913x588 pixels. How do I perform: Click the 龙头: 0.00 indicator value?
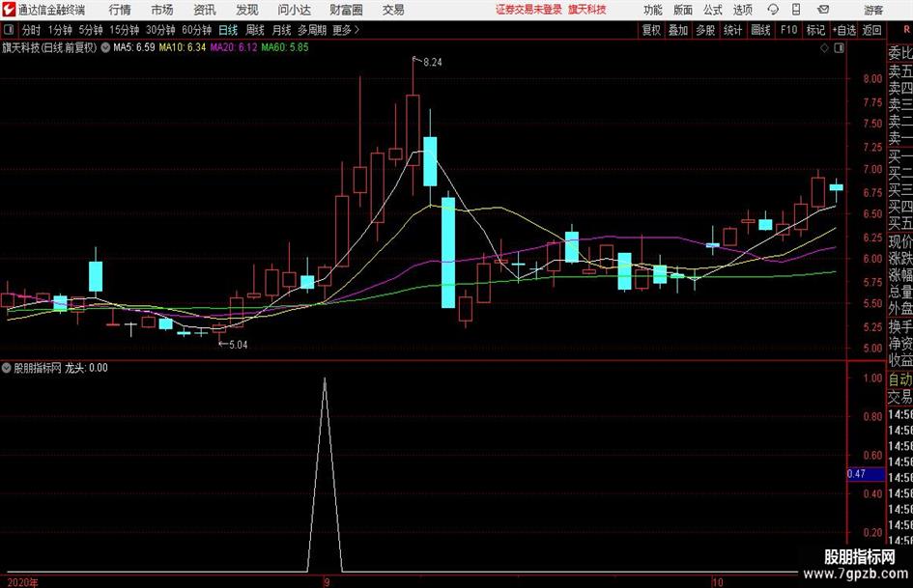(x=86, y=368)
